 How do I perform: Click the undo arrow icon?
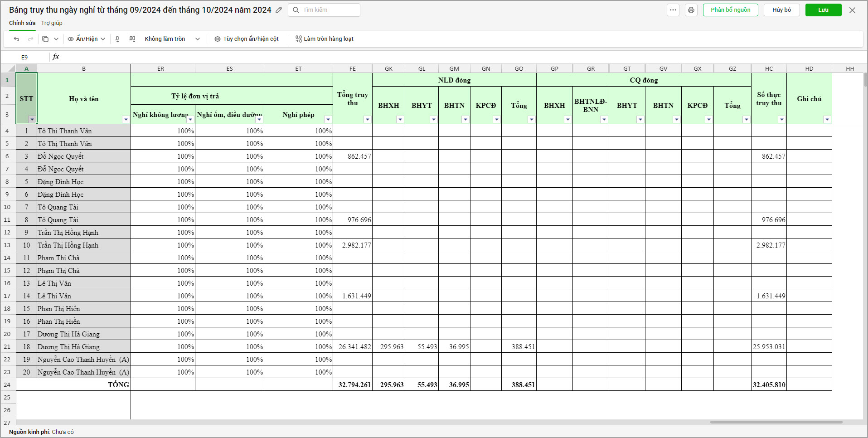(x=16, y=39)
